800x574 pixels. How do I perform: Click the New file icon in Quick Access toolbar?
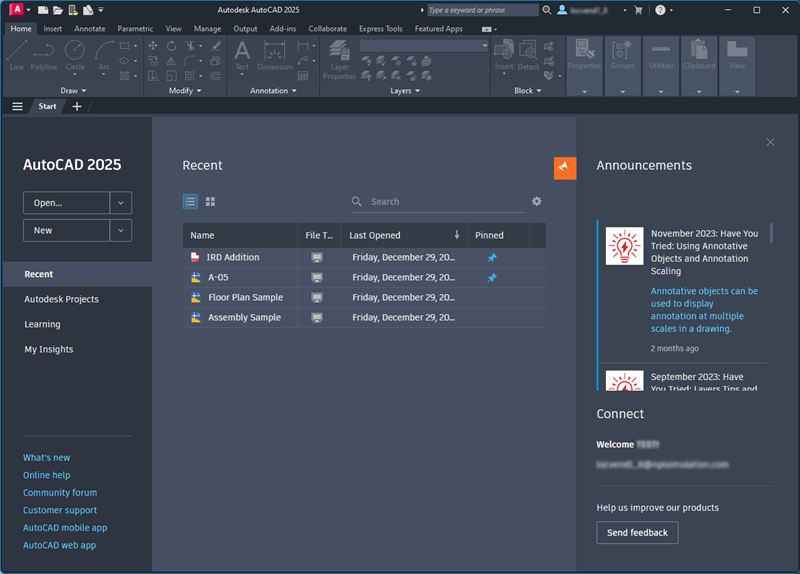[43, 10]
